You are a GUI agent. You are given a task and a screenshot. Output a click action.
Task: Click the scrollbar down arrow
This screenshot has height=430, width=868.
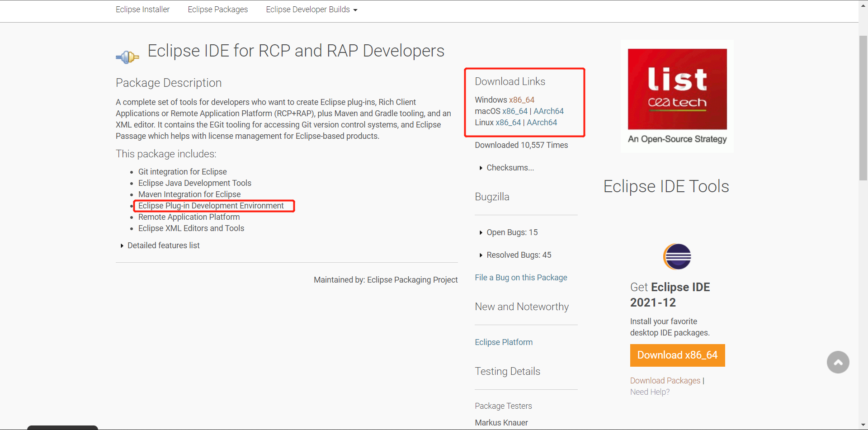pos(863,425)
